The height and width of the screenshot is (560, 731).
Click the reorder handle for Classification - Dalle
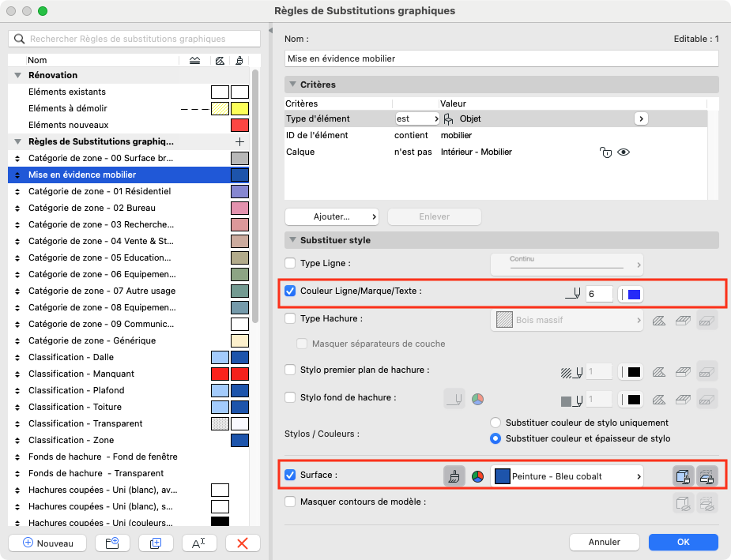17,357
